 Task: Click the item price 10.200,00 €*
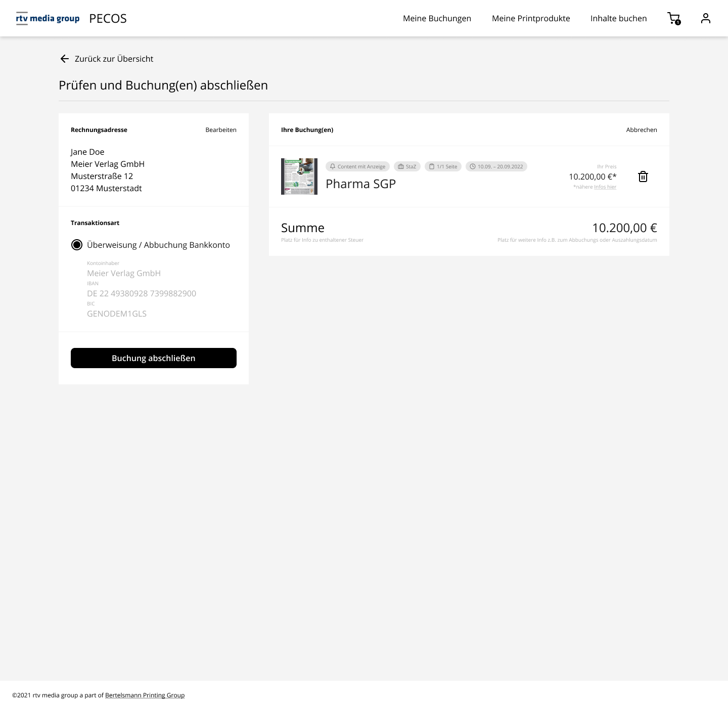[593, 176]
